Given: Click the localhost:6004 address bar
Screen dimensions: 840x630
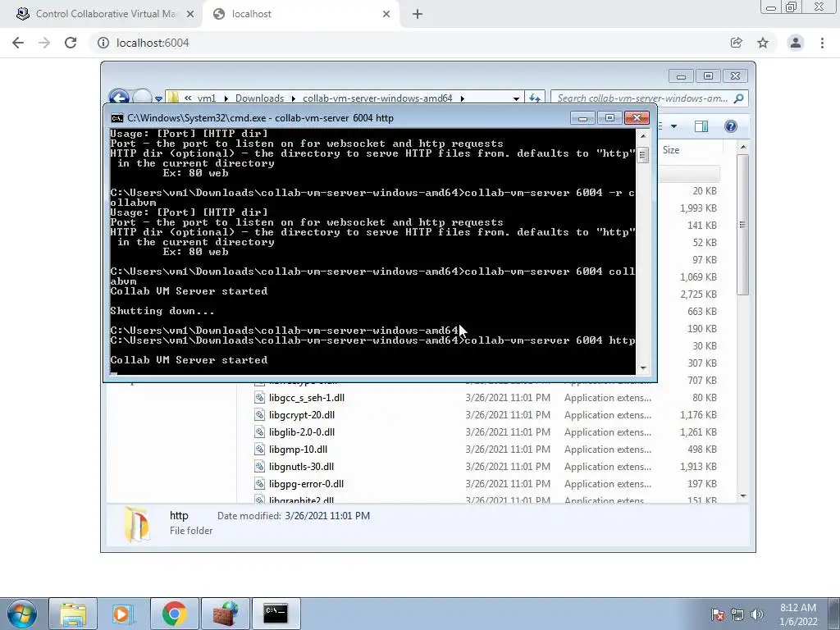Looking at the screenshot, I should (407, 43).
